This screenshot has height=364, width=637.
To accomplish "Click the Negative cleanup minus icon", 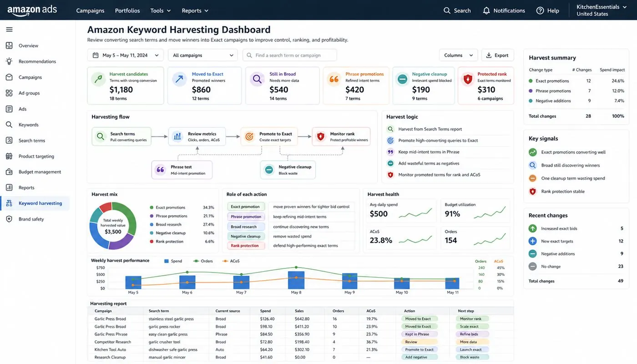I will click(x=402, y=80).
